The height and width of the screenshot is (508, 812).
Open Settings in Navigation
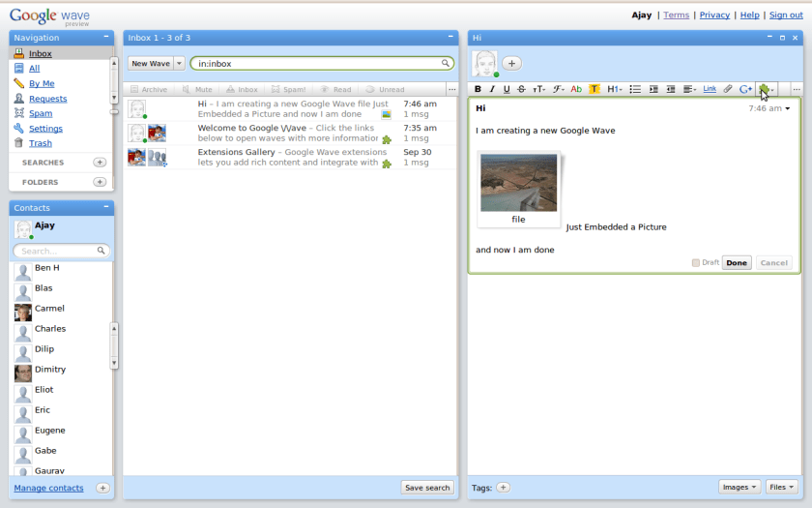(45, 129)
